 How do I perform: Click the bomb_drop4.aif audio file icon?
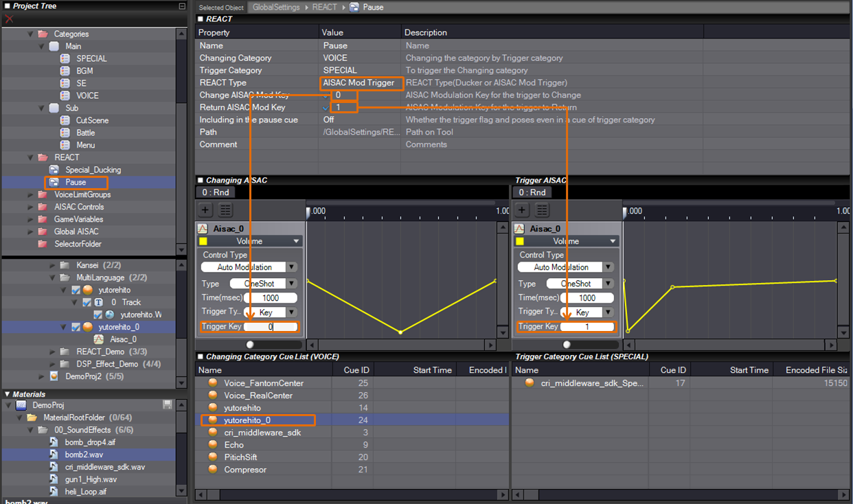pos(54,442)
